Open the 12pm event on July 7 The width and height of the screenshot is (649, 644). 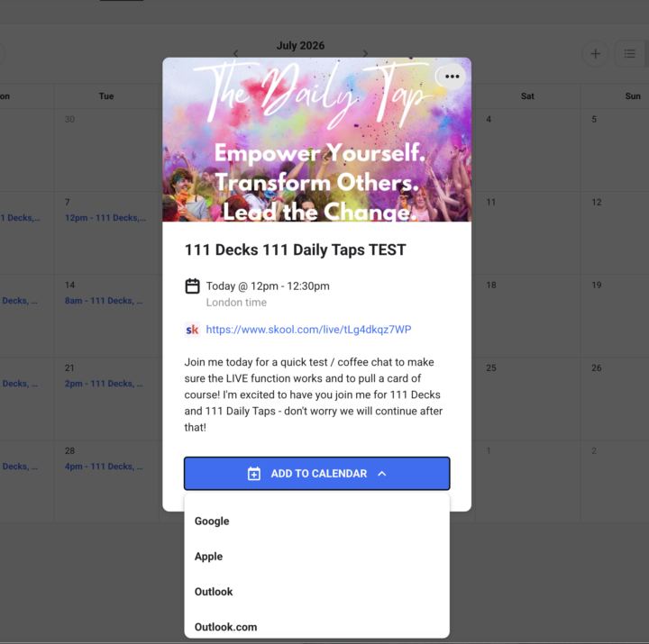point(105,218)
